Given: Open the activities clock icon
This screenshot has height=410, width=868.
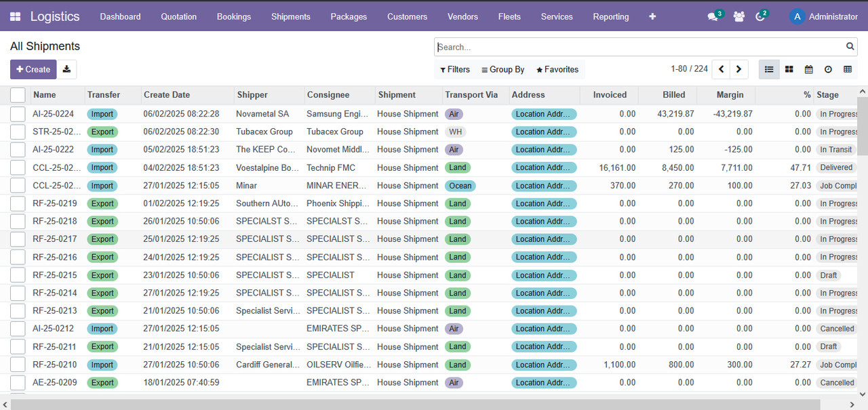Looking at the screenshot, I should click(x=760, y=17).
